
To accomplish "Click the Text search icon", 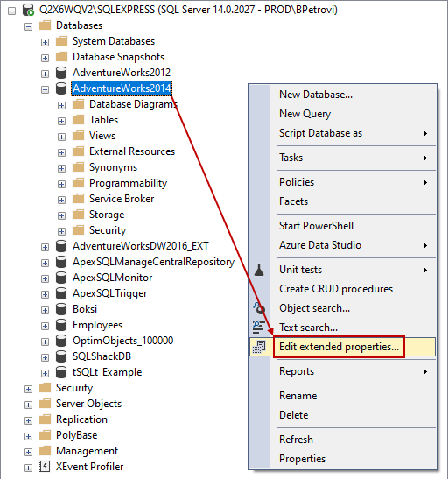I will coord(258,328).
